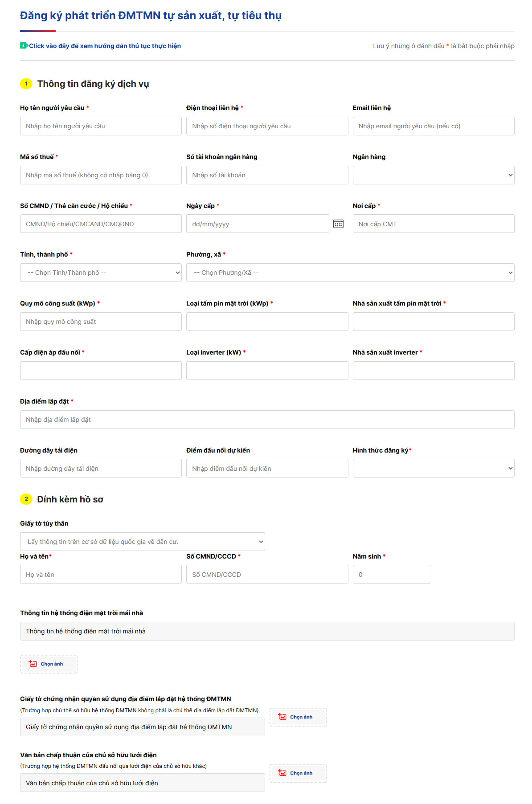Click the Địa điểm lắp đặt input

click(x=267, y=420)
